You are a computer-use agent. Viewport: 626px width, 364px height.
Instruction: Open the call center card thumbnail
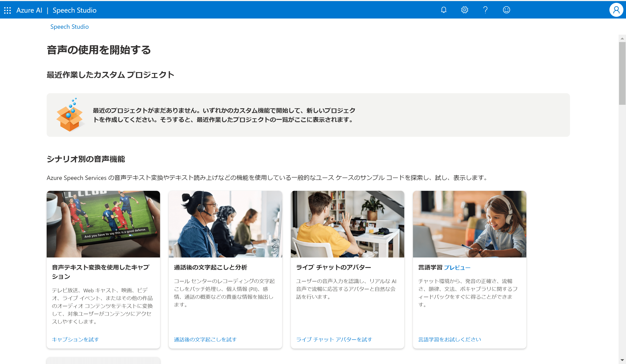pos(225,224)
